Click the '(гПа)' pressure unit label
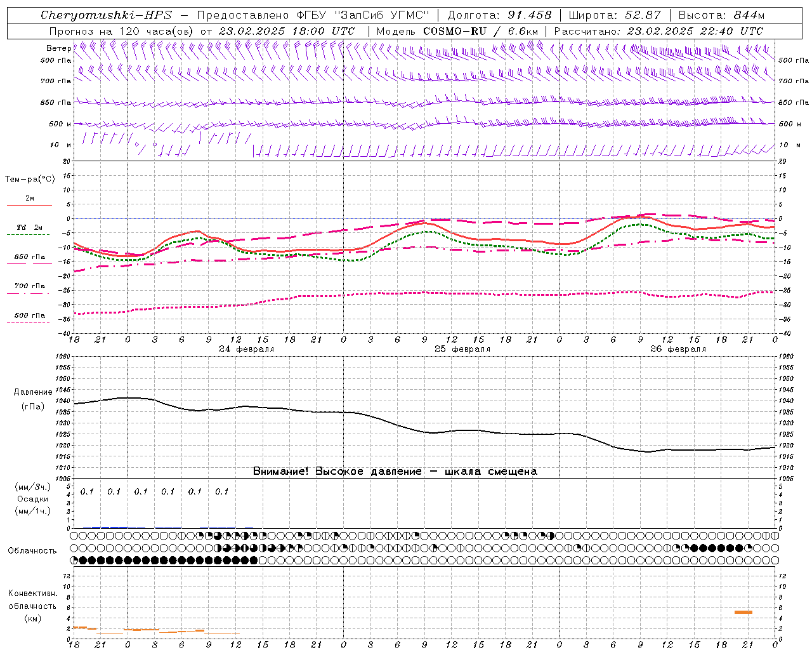Screen dimensions: 812x650 (33, 406)
